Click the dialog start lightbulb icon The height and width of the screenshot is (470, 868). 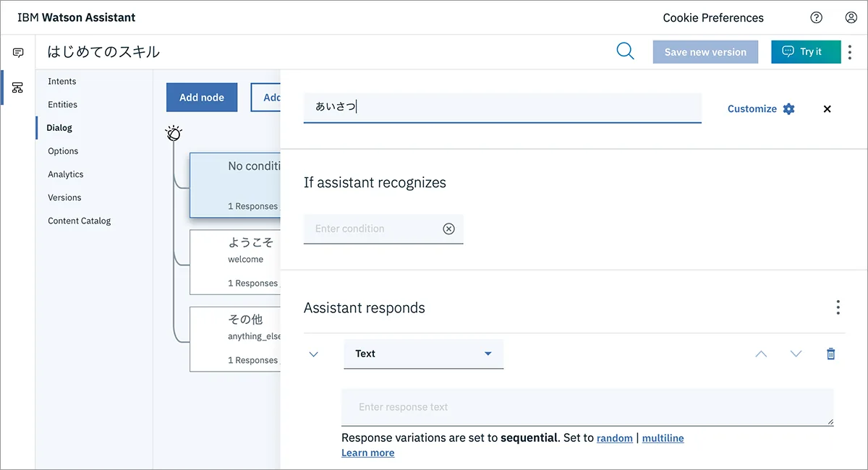[x=174, y=133]
